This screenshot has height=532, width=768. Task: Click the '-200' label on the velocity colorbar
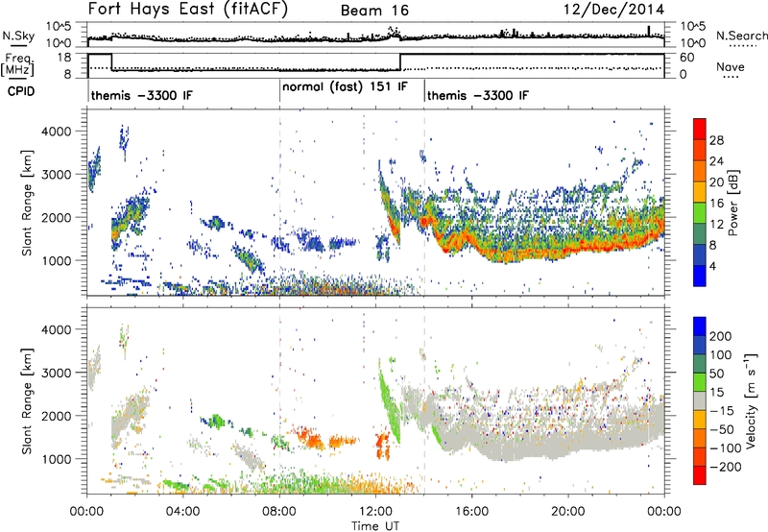pos(724,467)
